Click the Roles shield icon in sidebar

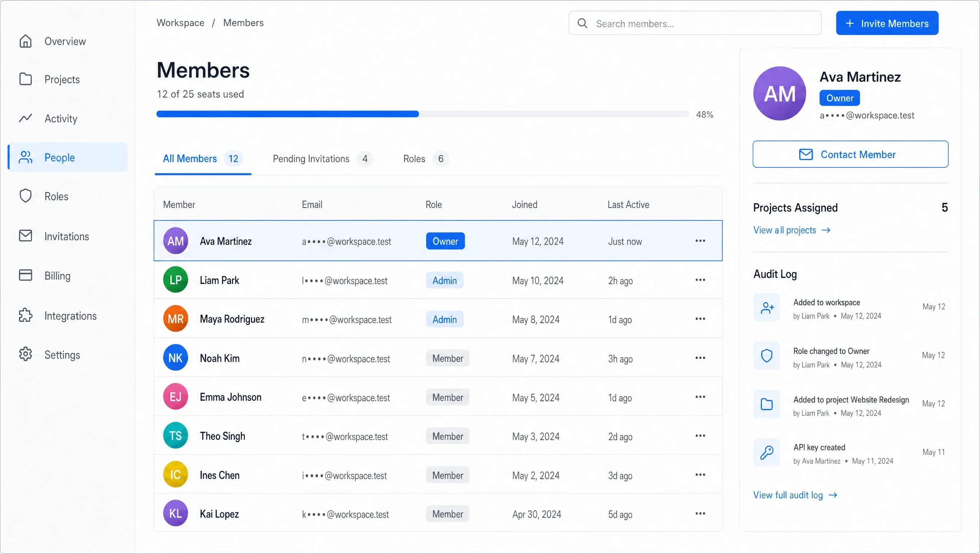(26, 196)
